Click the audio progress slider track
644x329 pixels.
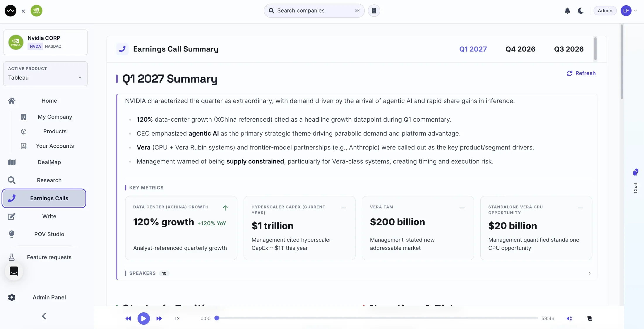click(377, 318)
